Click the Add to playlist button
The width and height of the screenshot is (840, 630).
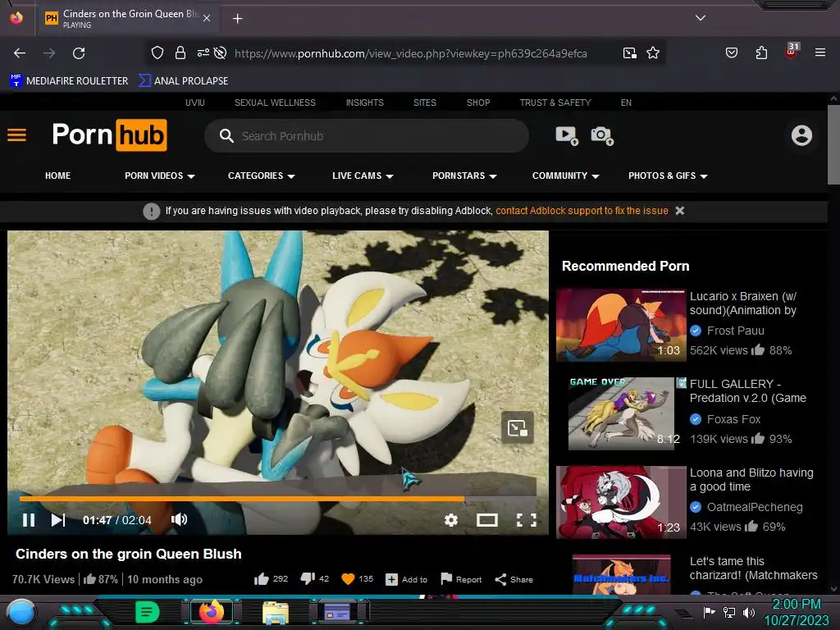point(407,580)
